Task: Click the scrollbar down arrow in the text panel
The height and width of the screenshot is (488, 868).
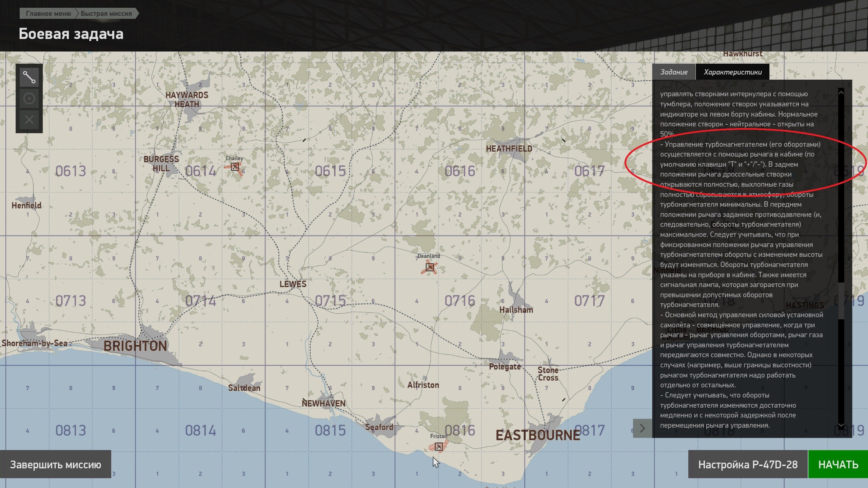Action: coord(841,425)
